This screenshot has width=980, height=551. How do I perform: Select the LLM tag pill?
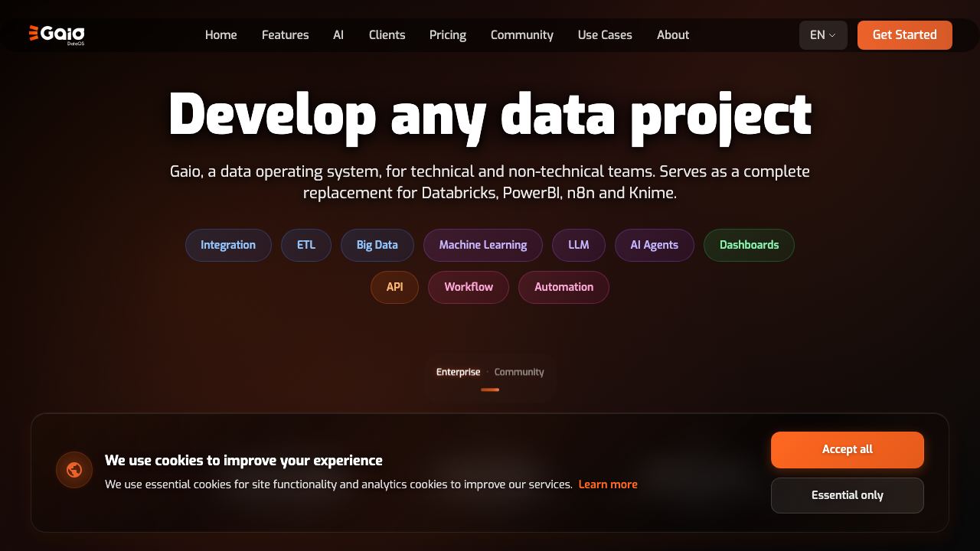point(579,245)
